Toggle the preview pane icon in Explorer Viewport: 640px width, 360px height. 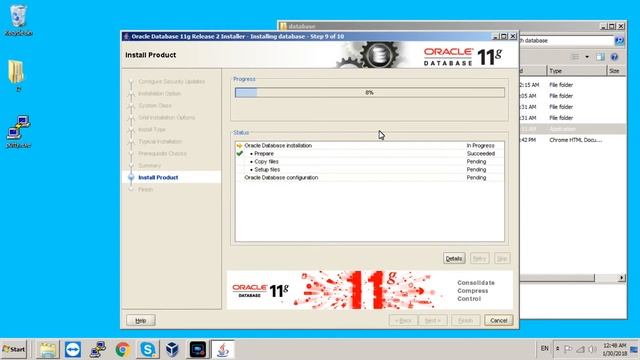(x=600, y=57)
